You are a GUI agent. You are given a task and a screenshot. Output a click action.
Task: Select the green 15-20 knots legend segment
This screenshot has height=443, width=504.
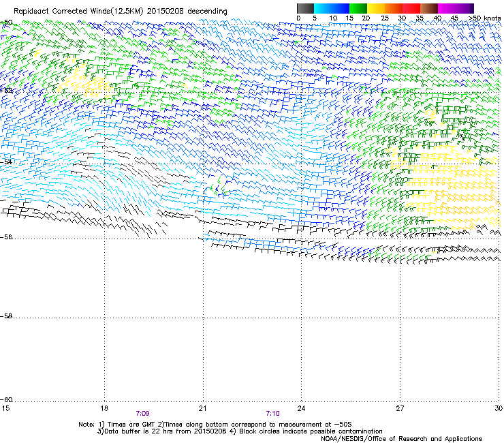pyautogui.click(x=358, y=8)
